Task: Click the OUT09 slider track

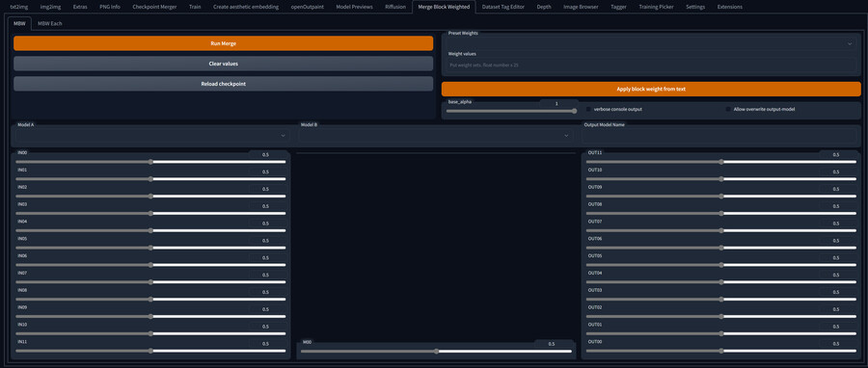Action: point(721,197)
